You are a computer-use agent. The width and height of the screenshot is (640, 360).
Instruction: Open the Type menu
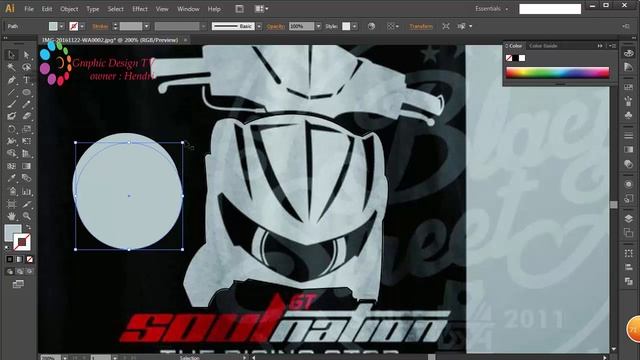pyautogui.click(x=93, y=9)
